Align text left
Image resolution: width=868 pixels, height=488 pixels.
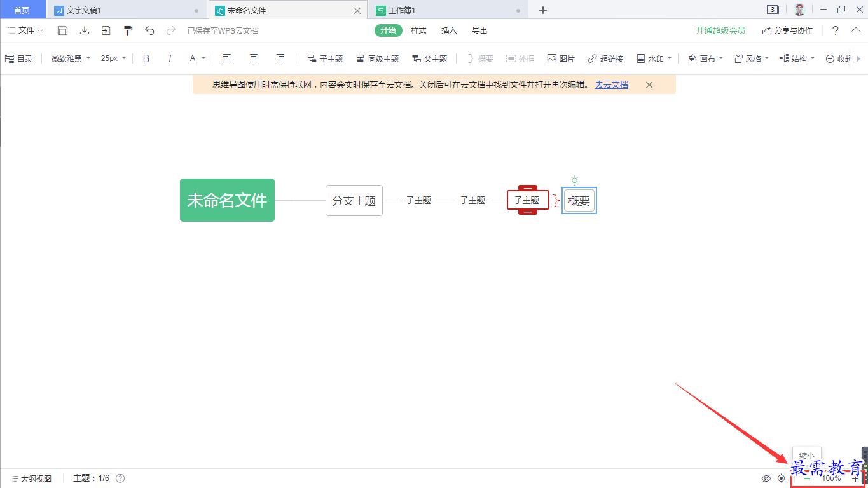[227, 58]
